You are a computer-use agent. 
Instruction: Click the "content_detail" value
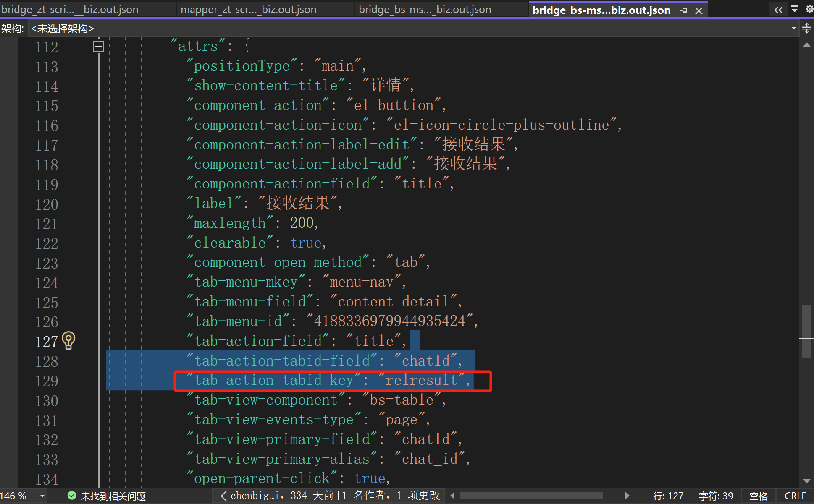pyautogui.click(x=394, y=301)
